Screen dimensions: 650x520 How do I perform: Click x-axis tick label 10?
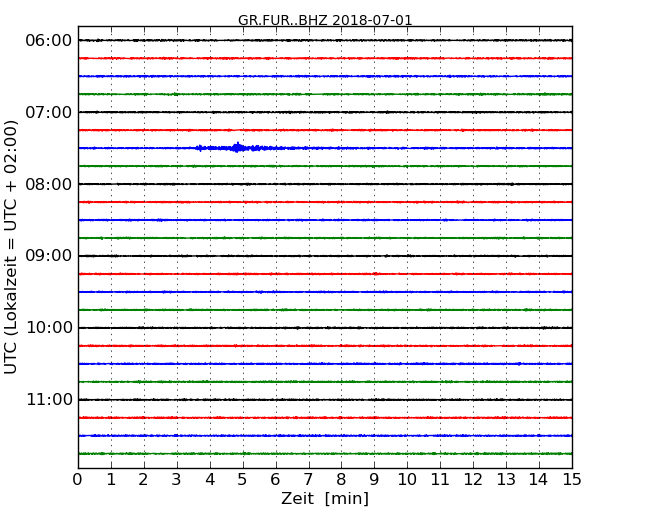coord(407,480)
